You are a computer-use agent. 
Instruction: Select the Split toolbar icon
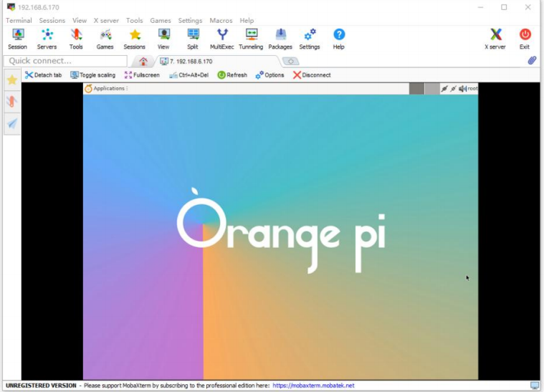(x=193, y=39)
